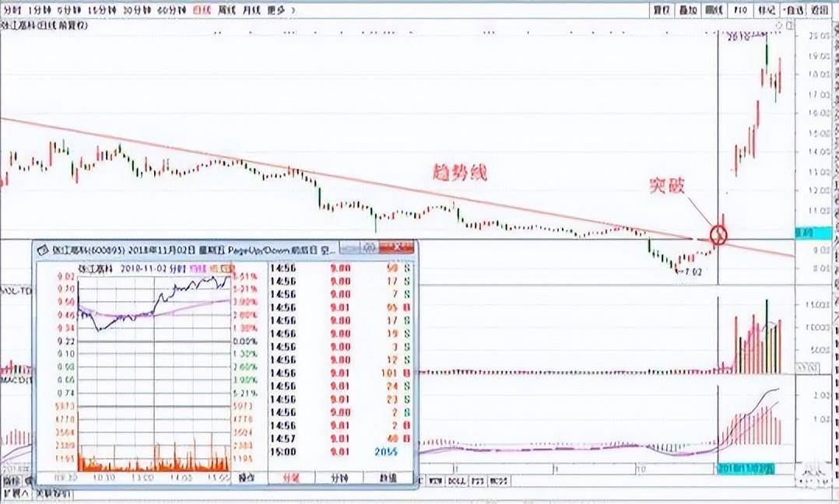Click the 7.92 low price label
Image resolution: width=839 pixels, height=504 pixels.
(692, 271)
